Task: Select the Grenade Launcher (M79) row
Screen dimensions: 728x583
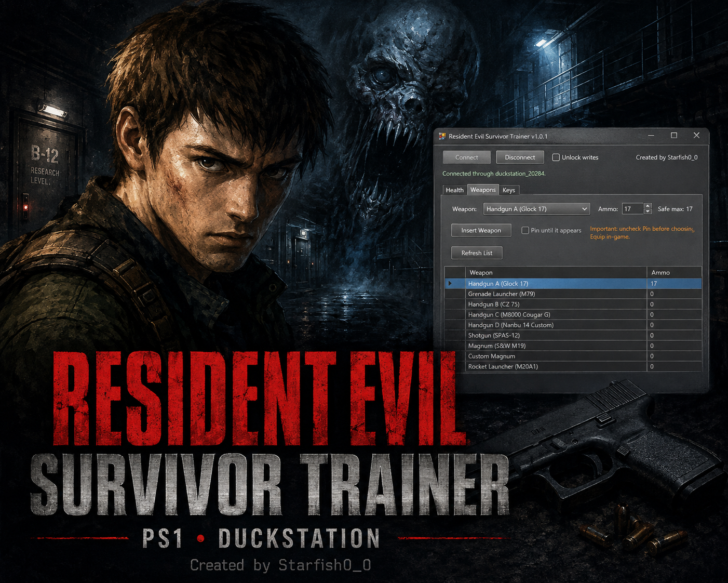Action: pyautogui.click(x=573, y=294)
